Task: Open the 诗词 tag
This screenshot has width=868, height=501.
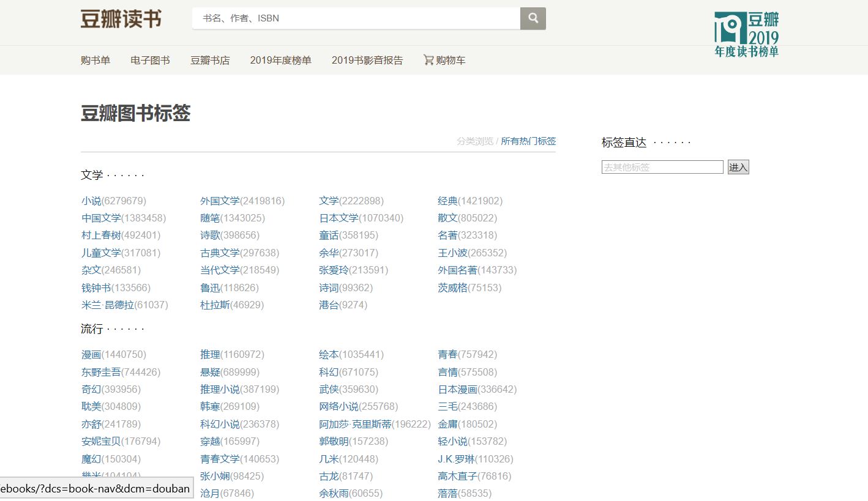Action: [x=329, y=288]
